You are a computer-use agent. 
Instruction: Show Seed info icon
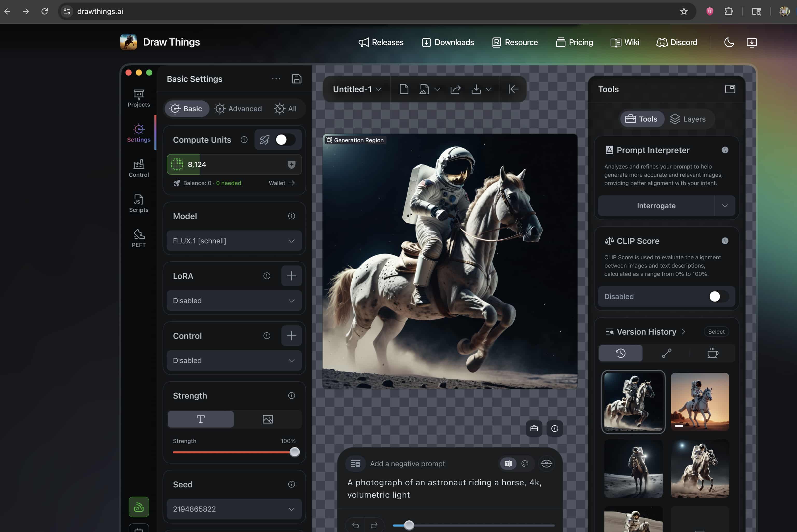click(x=291, y=484)
